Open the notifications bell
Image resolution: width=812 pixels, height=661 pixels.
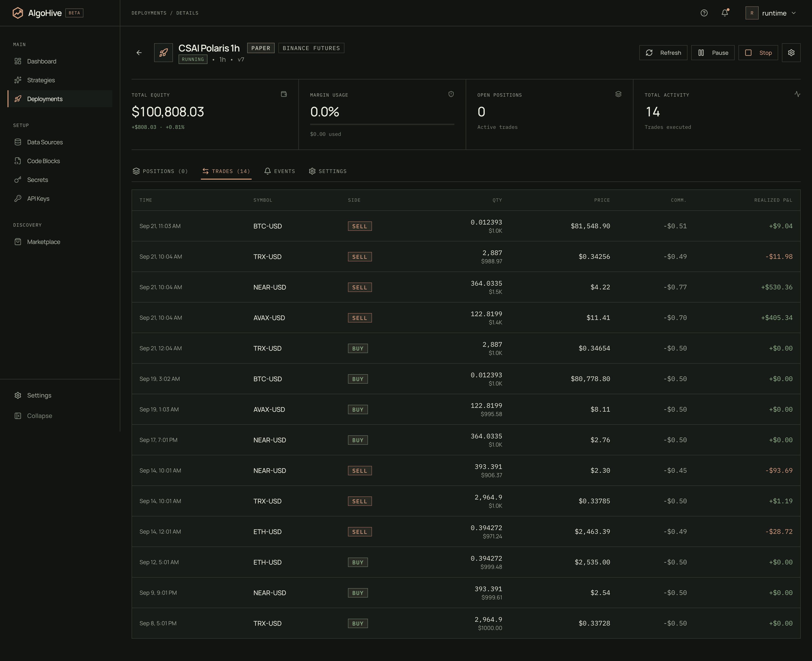pyautogui.click(x=725, y=13)
